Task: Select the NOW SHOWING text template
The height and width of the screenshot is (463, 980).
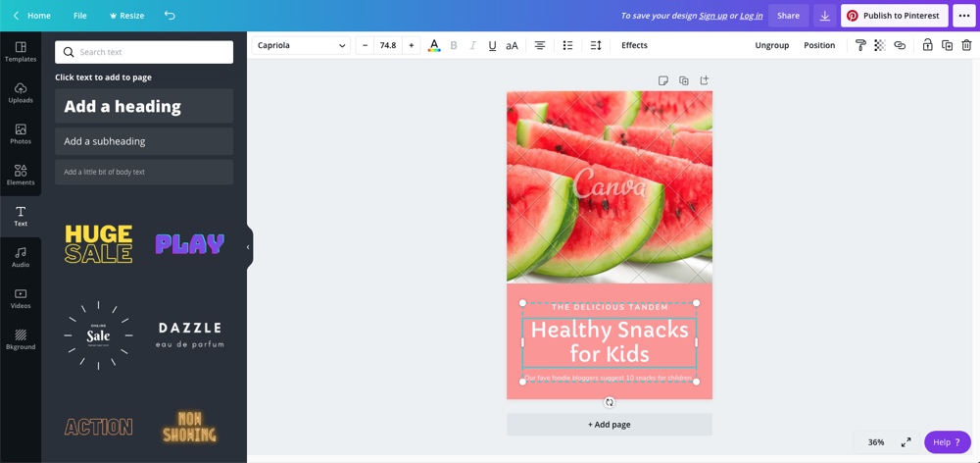Action: (189, 427)
